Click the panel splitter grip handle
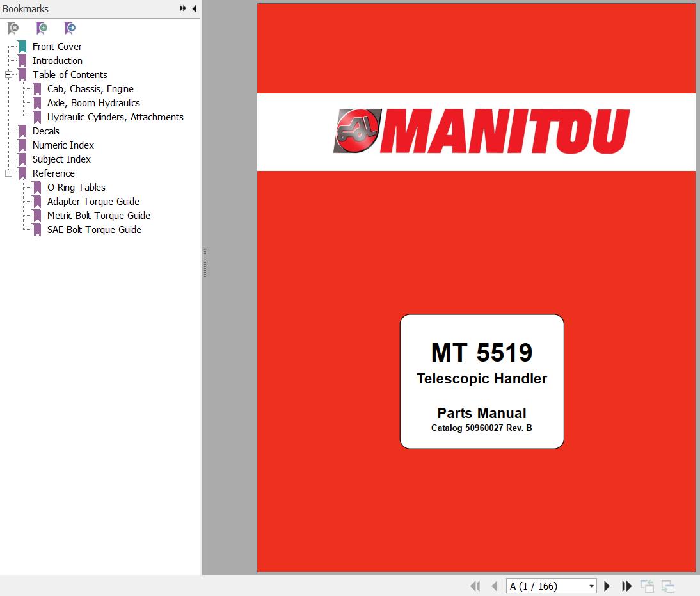Viewport: 700px width, 596px height. tap(205, 262)
